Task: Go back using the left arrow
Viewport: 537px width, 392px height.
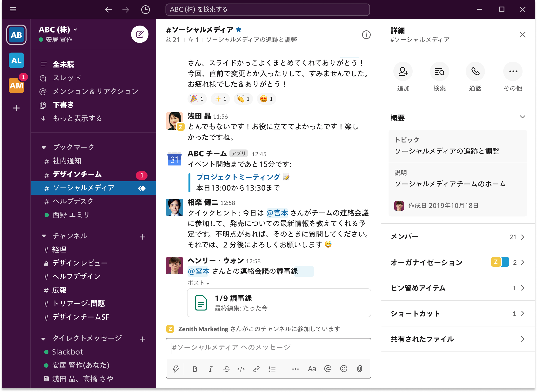Action: click(x=108, y=10)
